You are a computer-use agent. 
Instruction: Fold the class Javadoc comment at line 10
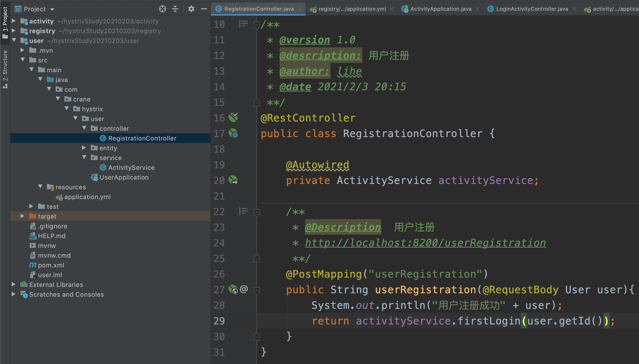tap(257, 25)
